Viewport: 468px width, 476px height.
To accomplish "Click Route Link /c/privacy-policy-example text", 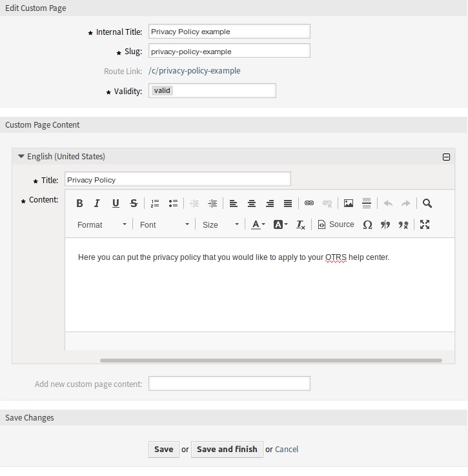I will click(194, 71).
